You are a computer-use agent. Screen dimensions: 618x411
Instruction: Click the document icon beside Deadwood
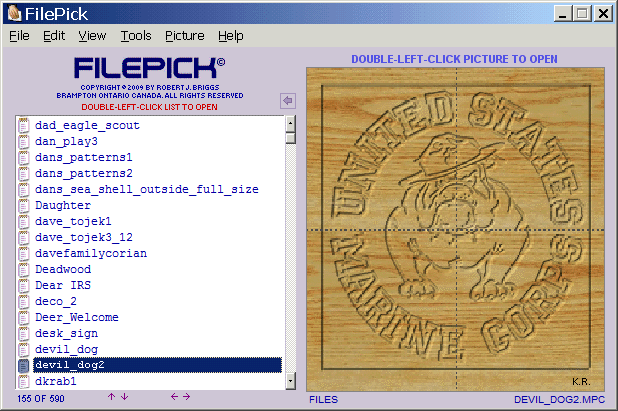(x=24, y=269)
